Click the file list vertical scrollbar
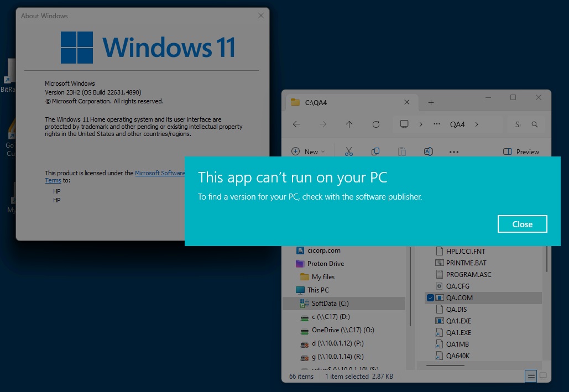The image size is (569, 392). [547, 259]
